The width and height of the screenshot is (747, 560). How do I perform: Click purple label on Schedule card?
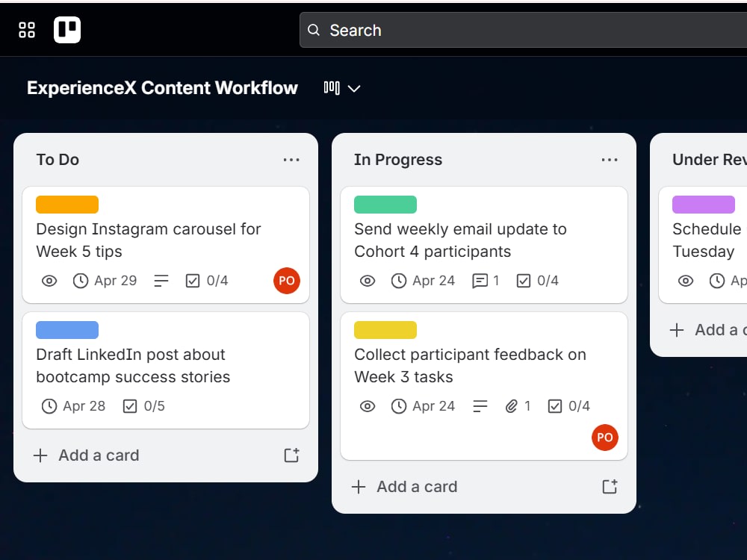[x=704, y=205]
